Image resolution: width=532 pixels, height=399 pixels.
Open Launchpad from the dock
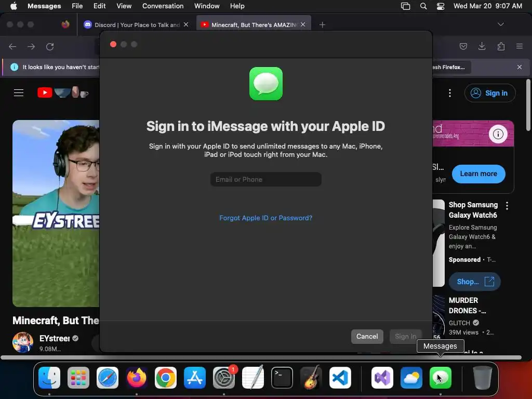click(78, 377)
